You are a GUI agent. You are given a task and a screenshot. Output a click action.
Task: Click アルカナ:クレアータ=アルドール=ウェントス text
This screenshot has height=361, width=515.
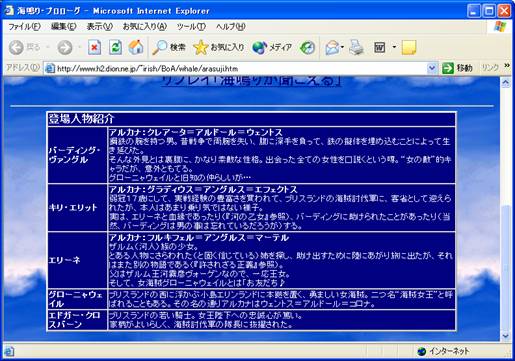tap(196, 132)
